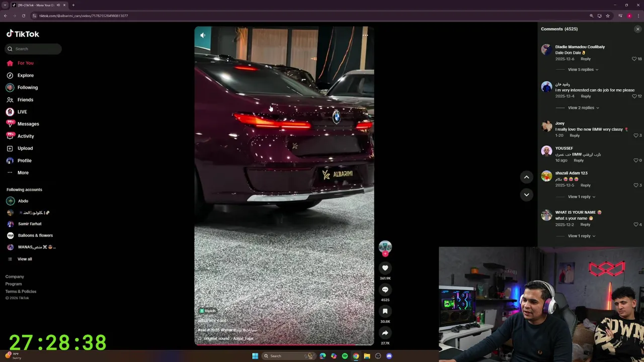Seek using the video progress bar

(x=284, y=344)
